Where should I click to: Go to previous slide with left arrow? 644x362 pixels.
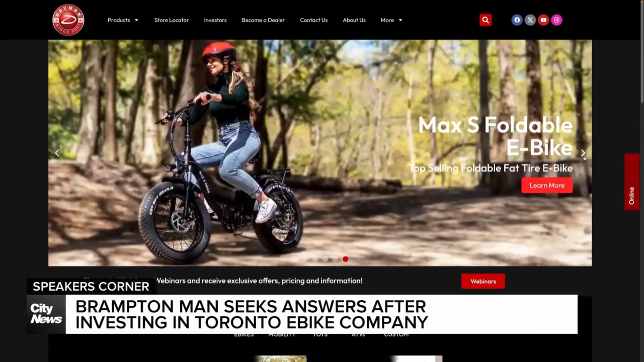(57, 153)
